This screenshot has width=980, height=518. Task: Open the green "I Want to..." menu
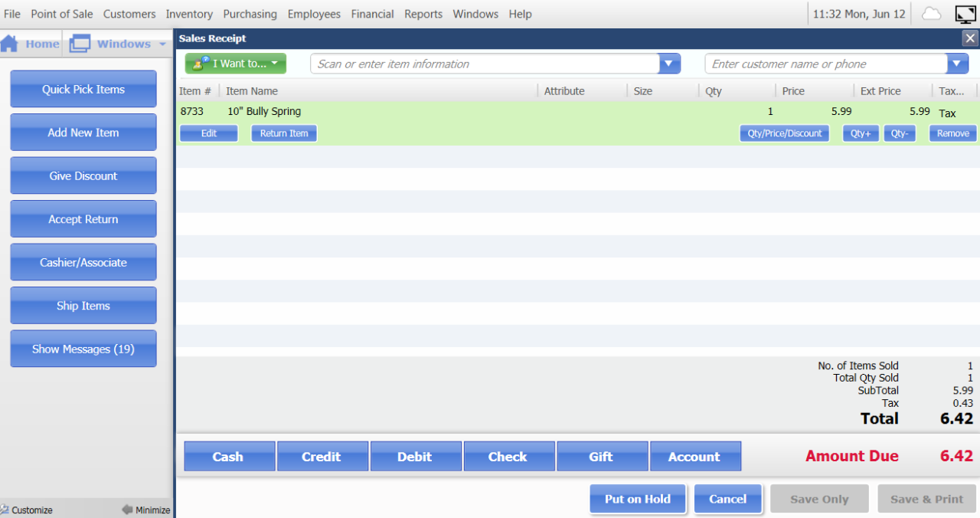click(235, 64)
